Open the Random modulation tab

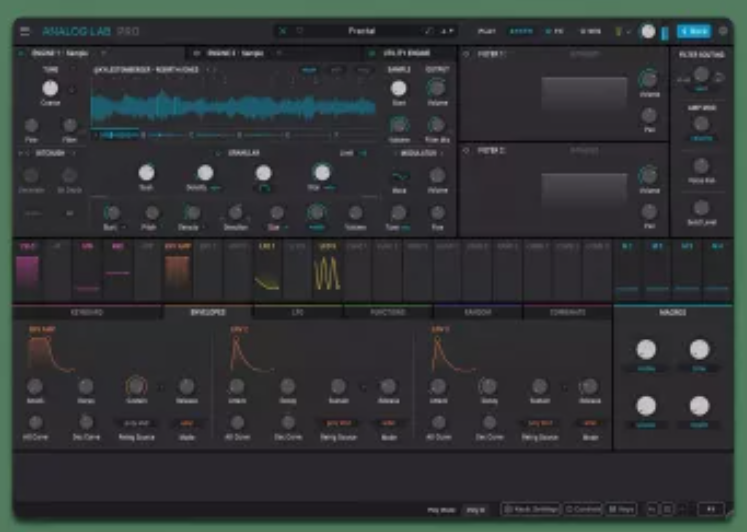pyautogui.click(x=478, y=313)
